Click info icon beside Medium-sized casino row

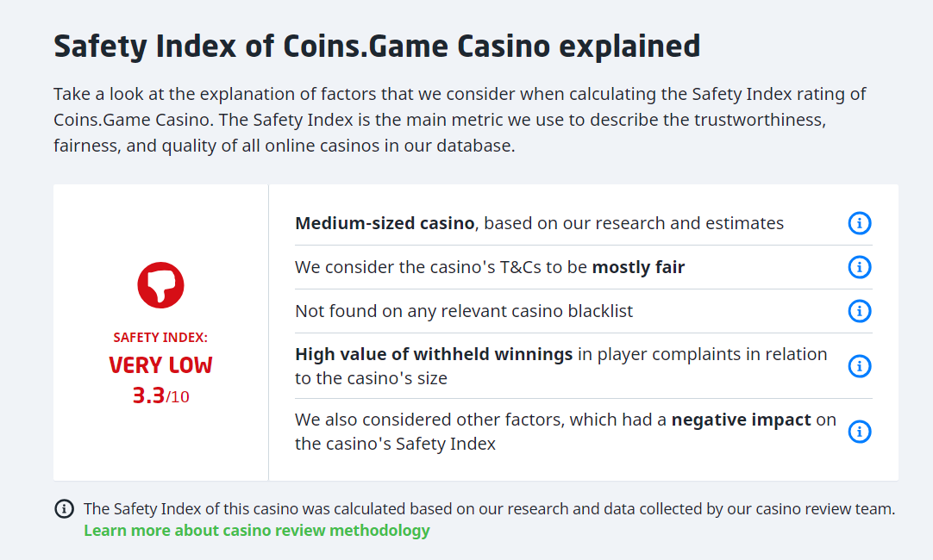(859, 224)
